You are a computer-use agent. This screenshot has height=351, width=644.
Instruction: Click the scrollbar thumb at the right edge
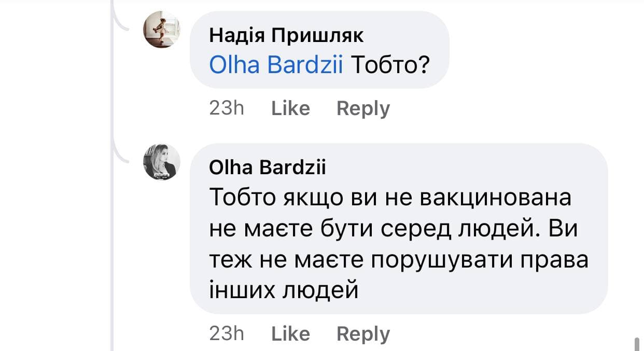637,343
